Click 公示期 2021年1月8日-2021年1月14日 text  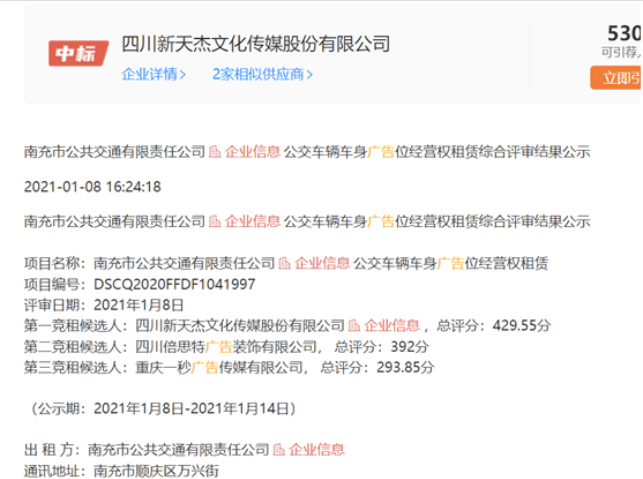pos(163,408)
